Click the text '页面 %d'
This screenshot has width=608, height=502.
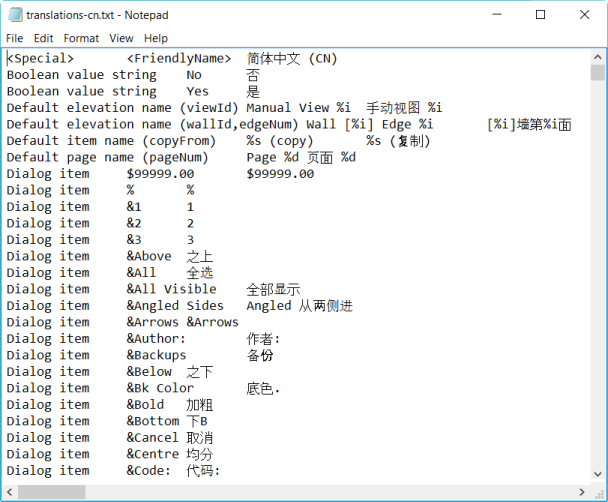332,157
